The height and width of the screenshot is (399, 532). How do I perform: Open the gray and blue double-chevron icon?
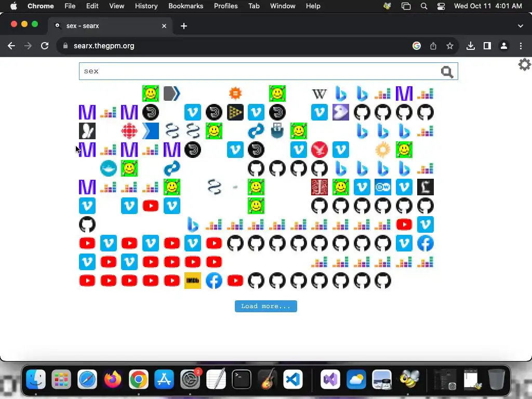click(171, 94)
